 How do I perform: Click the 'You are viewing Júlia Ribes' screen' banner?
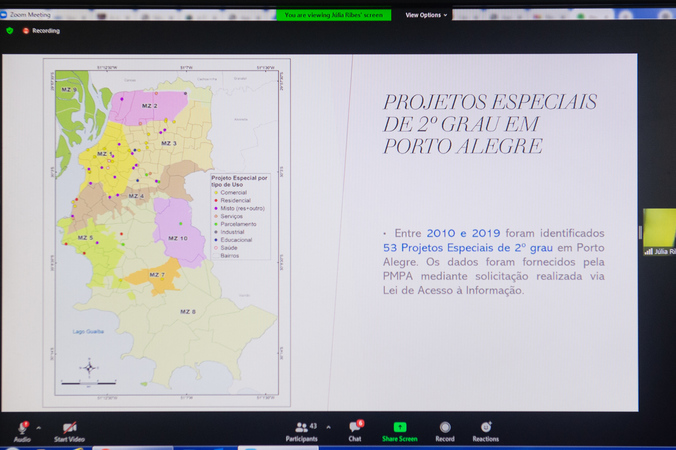(x=334, y=15)
